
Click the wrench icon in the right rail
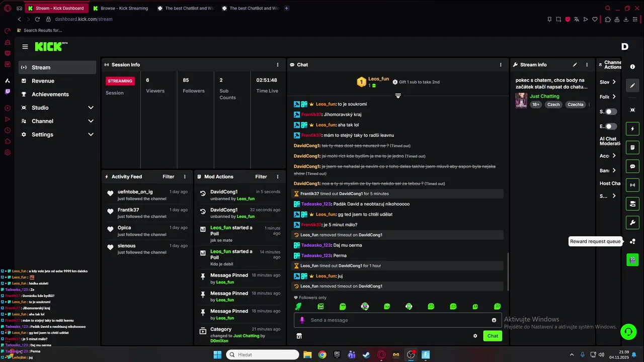click(x=632, y=222)
